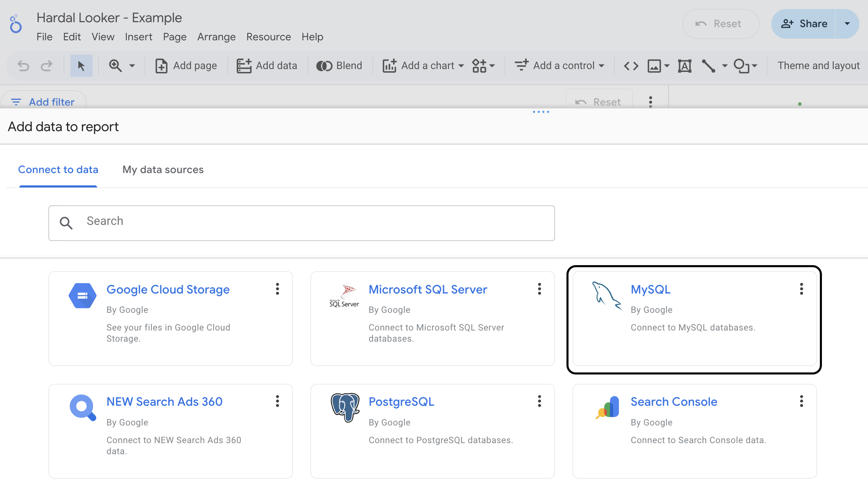Open the line drawing tool
This screenshot has height=490, width=868.
[x=708, y=65]
